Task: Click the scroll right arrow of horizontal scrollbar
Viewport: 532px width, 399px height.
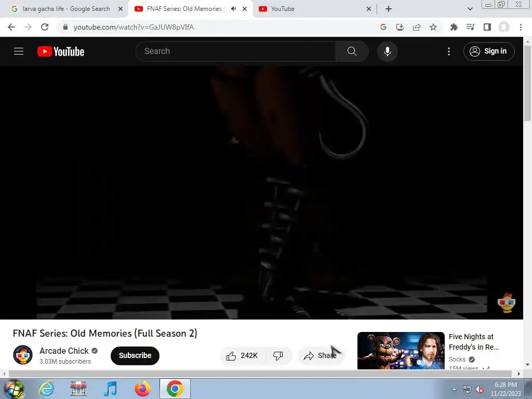Action: (519, 374)
